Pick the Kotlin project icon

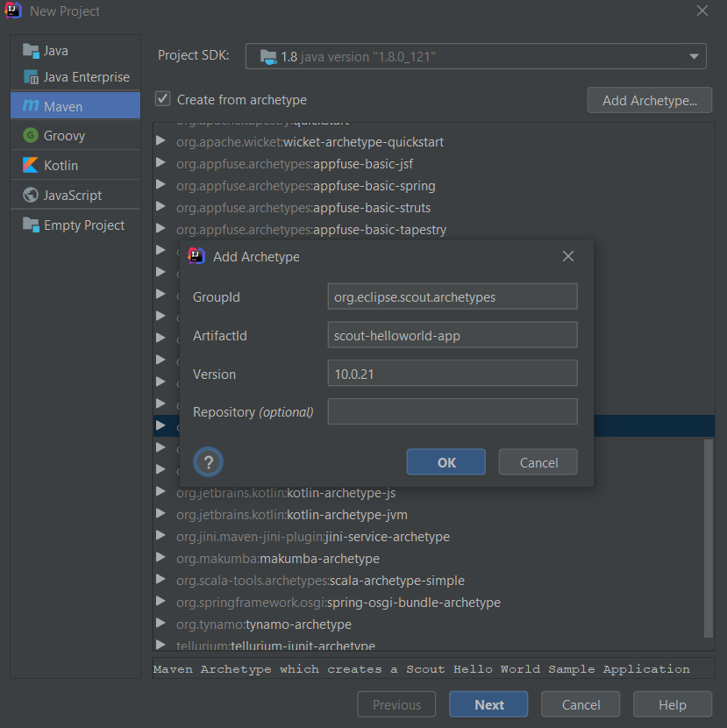coord(31,165)
